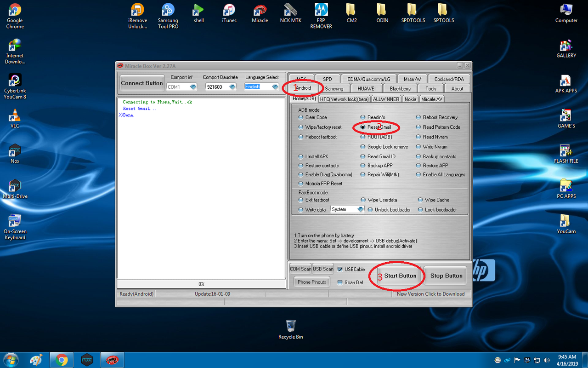Open the YouCam folder icon

(x=566, y=224)
